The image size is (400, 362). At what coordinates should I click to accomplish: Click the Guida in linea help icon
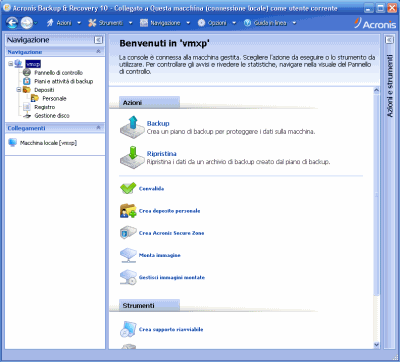coord(247,23)
